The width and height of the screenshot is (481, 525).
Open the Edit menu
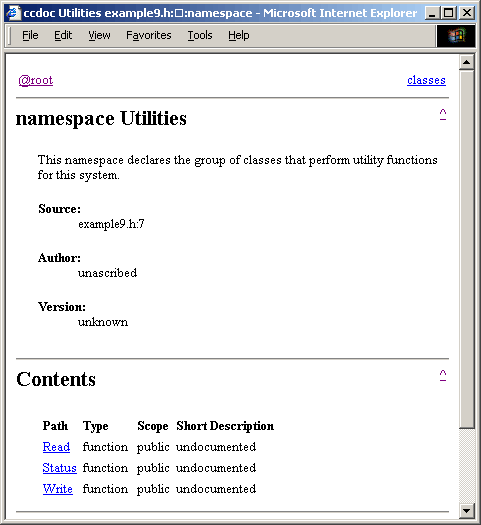63,35
